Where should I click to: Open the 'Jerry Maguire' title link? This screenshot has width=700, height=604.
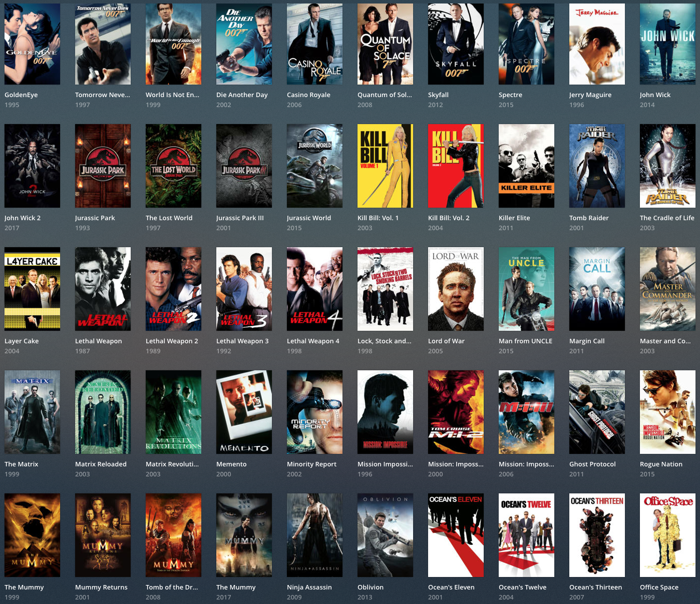click(590, 95)
